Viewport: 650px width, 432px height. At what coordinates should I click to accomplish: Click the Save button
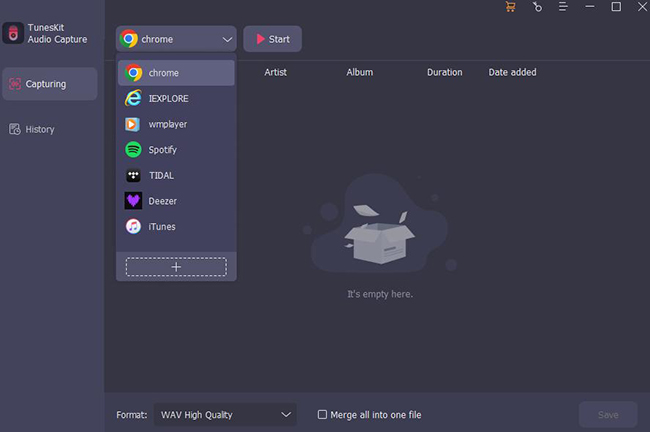(608, 415)
